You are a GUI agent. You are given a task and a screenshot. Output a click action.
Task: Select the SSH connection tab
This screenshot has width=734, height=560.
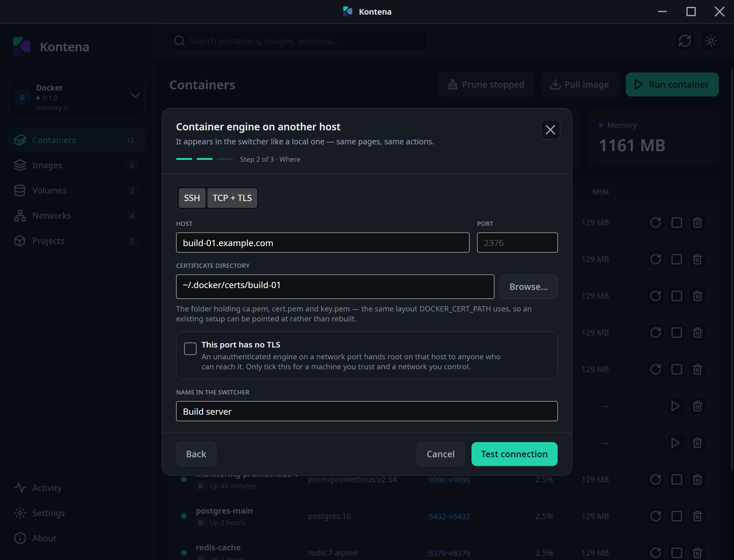point(192,198)
